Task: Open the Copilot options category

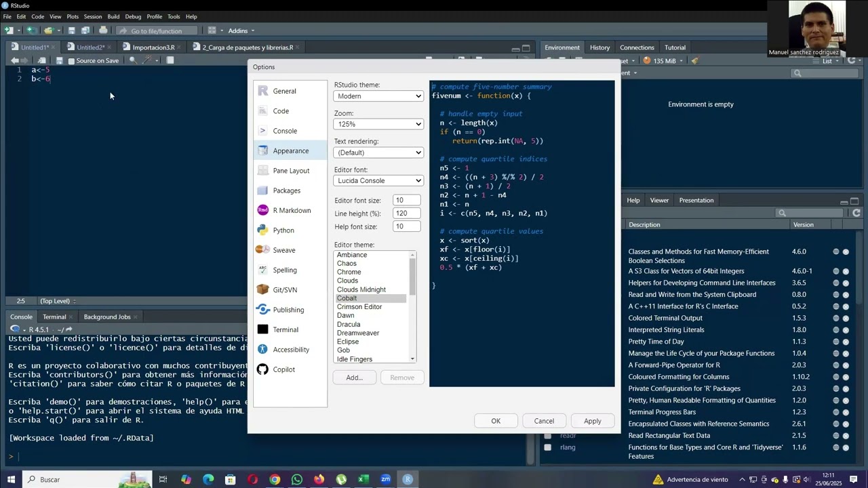Action: tap(290, 369)
